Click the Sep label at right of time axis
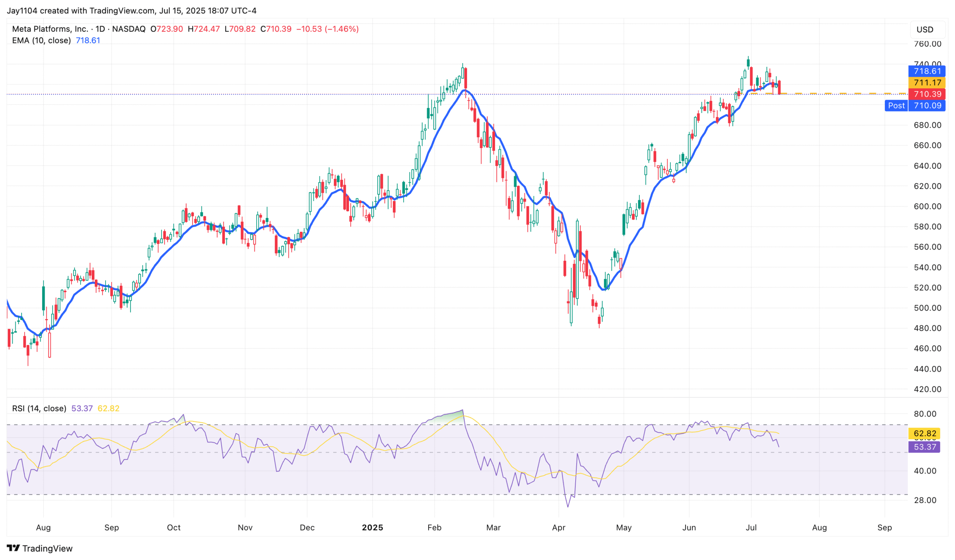955x560 pixels. tap(885, 528)
